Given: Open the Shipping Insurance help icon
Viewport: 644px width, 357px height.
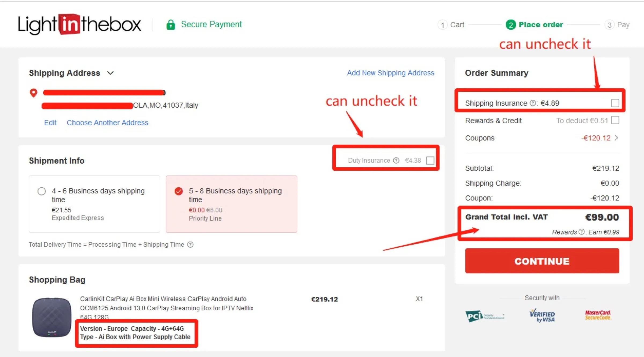Looking at the screenshot, I should (533, 103).
